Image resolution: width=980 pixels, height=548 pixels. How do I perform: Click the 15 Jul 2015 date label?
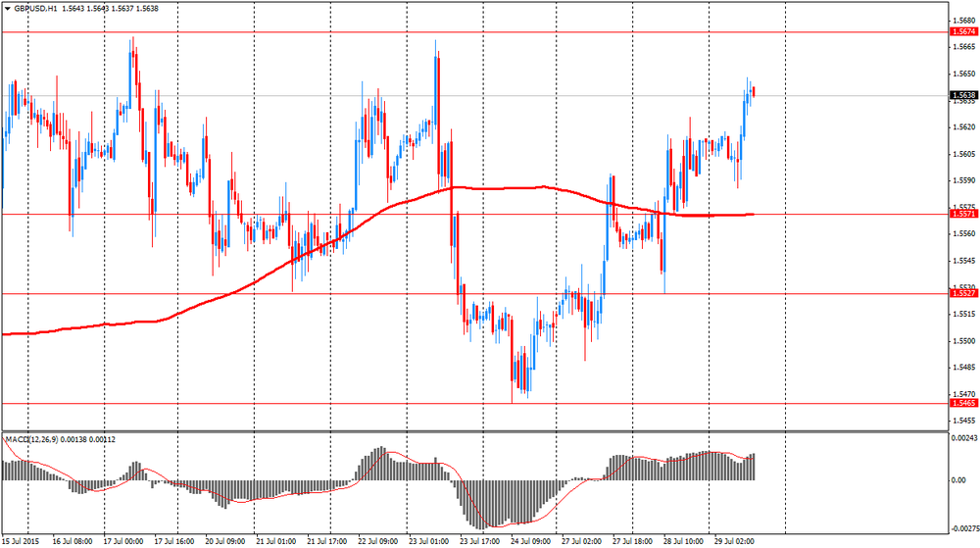click(24, 540)
